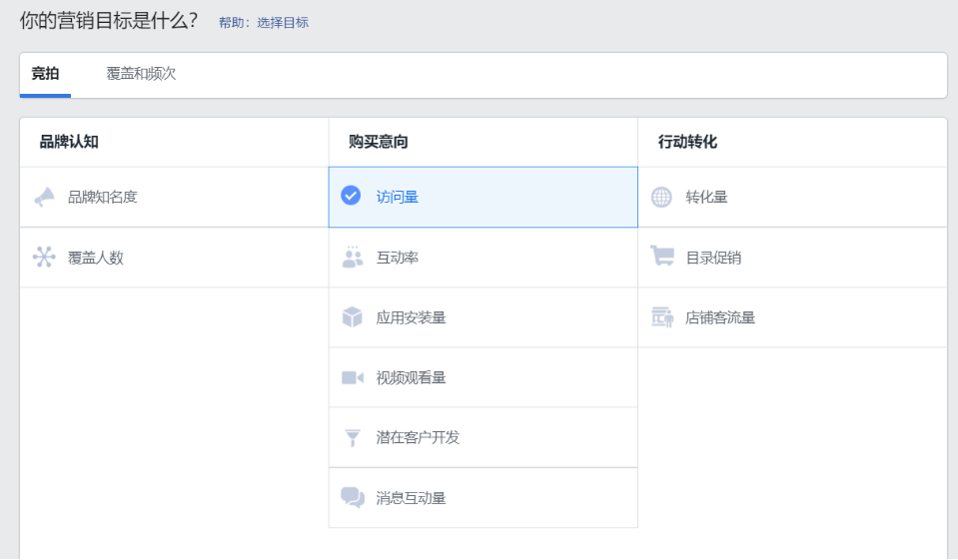Image resolution: width=958 pixels, height=560 pixels.
Task: Click the video camera icon for 视频观看量
Action: (x=353, y=377)
